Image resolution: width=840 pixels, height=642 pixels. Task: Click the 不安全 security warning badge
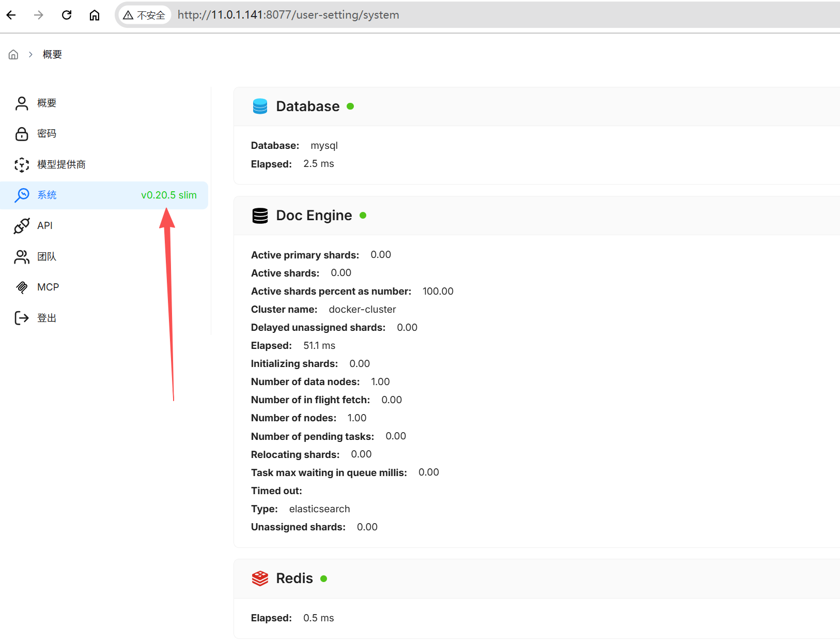(144, 15)
